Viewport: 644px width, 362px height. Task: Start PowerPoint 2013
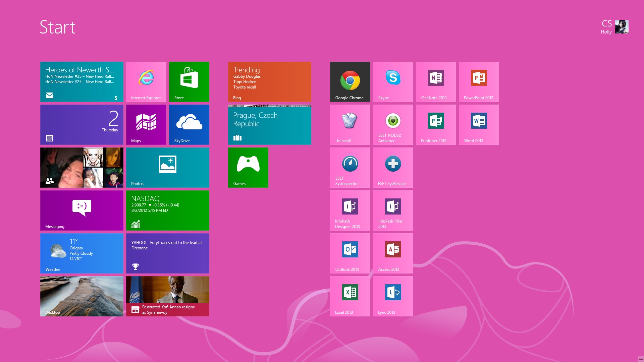click(x=478, y=81)
